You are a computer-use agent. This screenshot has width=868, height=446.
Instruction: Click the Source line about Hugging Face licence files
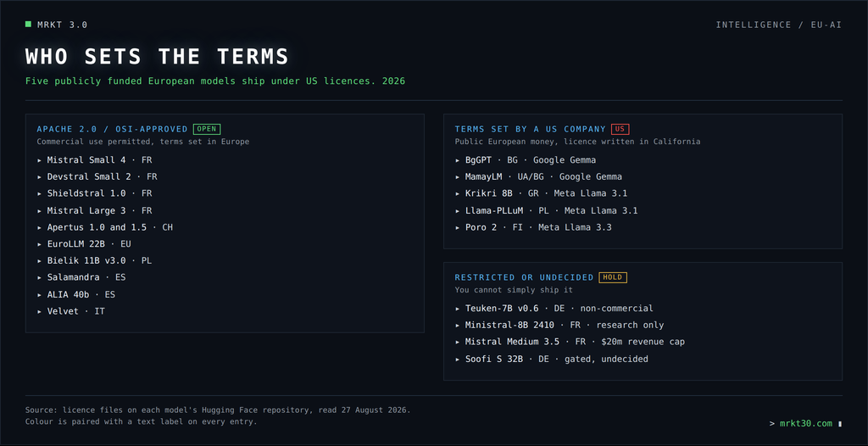pos(218,410)
